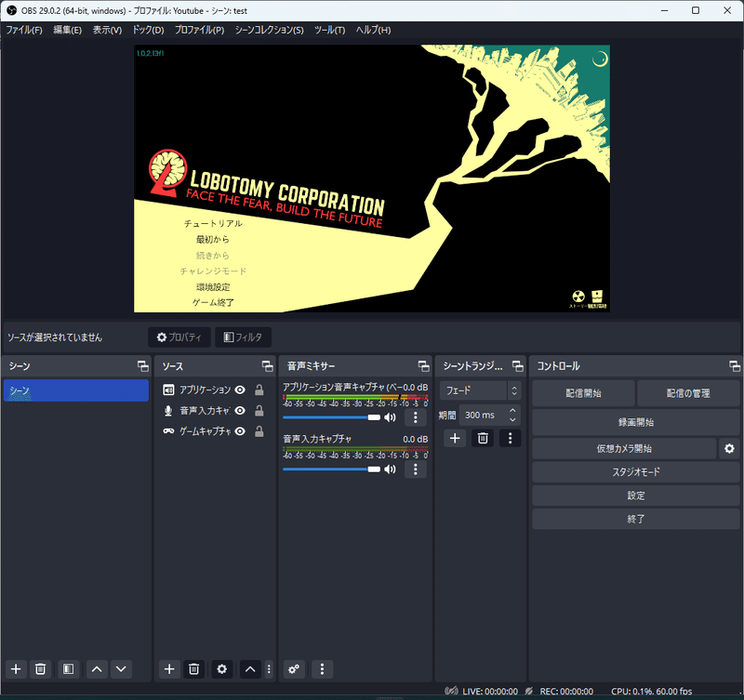The width and height of the screenshot is (744, 700).
Task: Mute アプリケーション音声キャプチャ speaker icon
Action: (390, 417)
